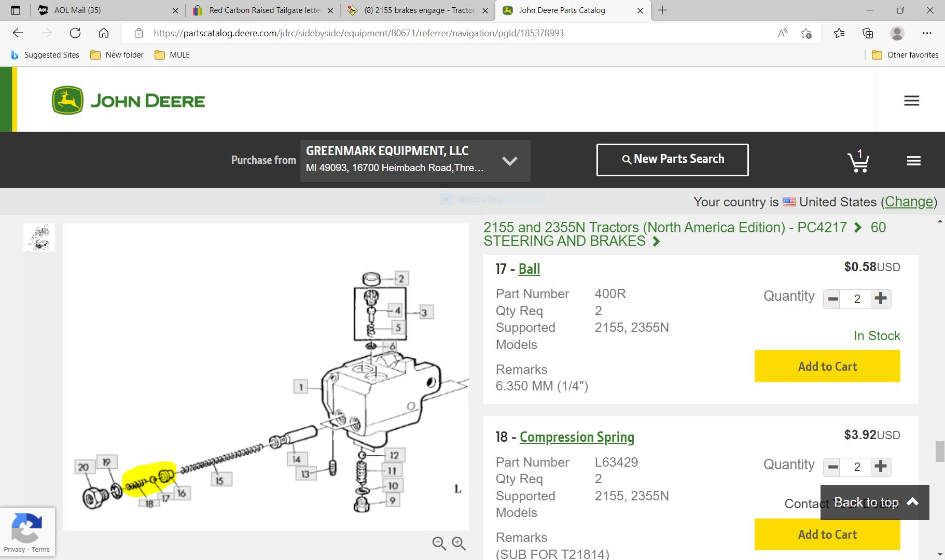Click the site info lock icon
This screenshot has height=560, width=945.
click(x=138, y=33)
